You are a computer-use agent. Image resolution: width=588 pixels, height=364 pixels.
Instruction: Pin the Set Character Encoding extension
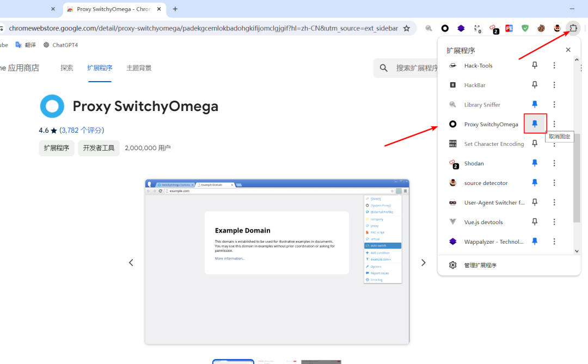click(535, 144)
